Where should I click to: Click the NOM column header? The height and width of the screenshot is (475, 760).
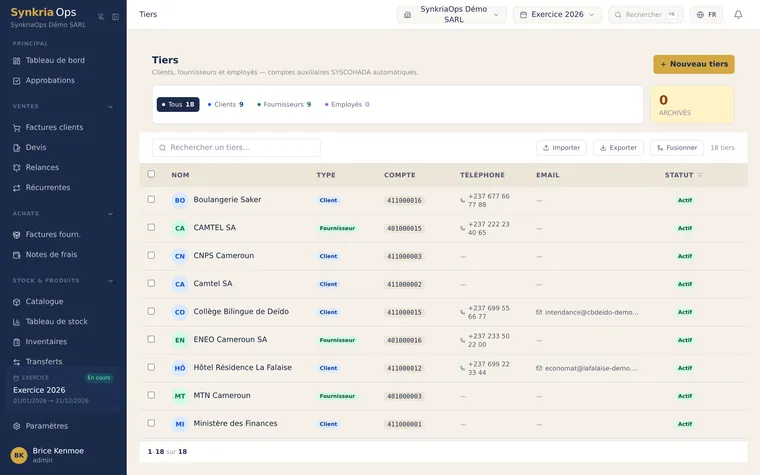pos(180,175)
